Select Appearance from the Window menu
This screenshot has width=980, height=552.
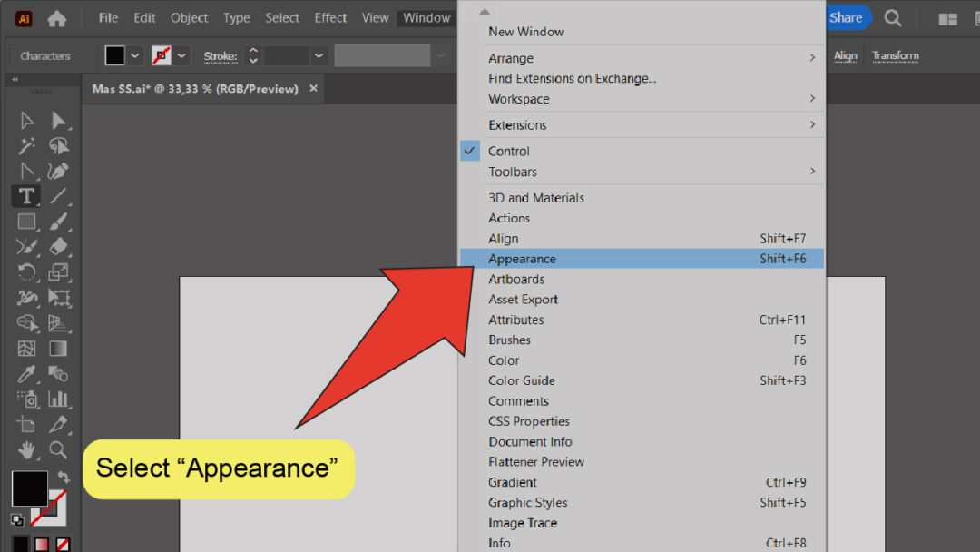click(x=523, y=258)
